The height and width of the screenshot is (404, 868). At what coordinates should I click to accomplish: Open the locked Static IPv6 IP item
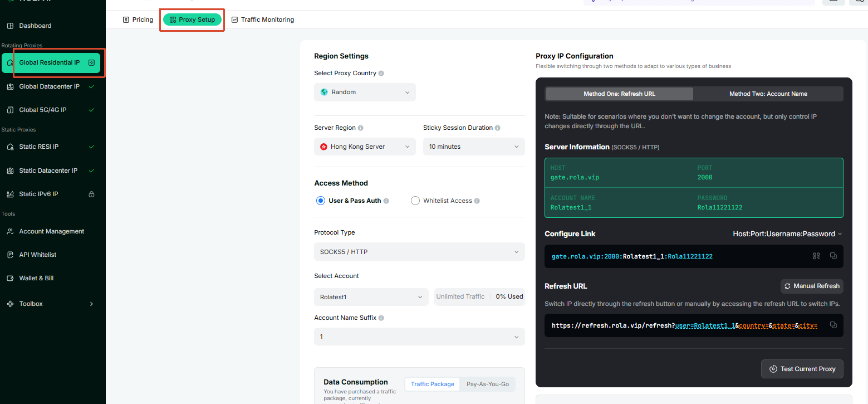coord(51,194)
